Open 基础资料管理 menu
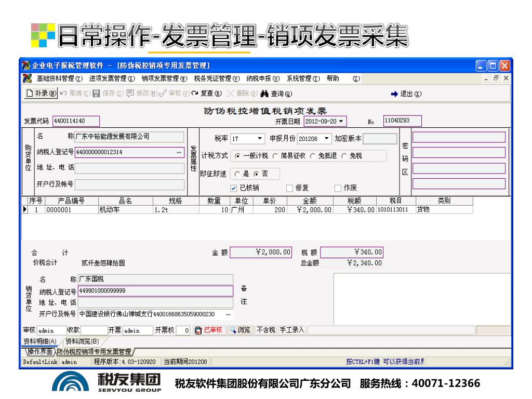 pyautogui.click(x=60, y=78)
